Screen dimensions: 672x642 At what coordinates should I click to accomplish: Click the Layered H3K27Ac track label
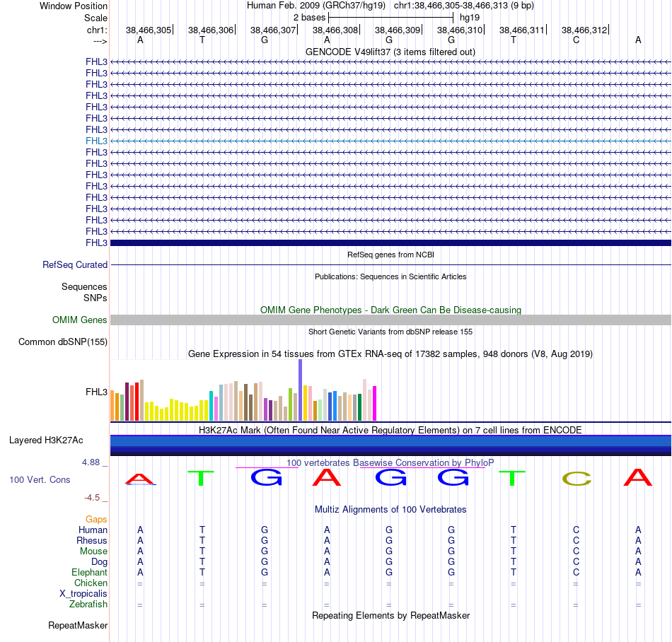[x=46, y=440]
